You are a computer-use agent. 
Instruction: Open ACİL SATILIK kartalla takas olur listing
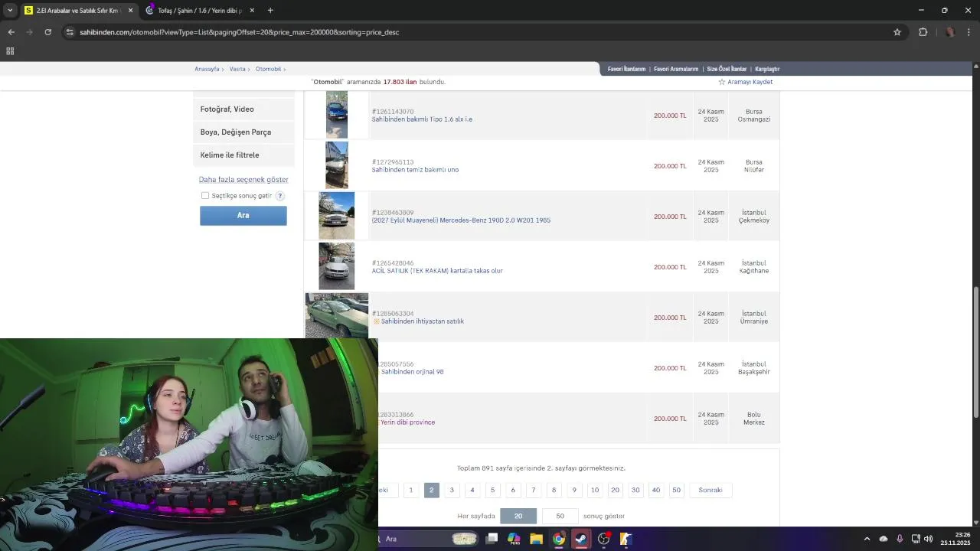(x=437, y=271)
